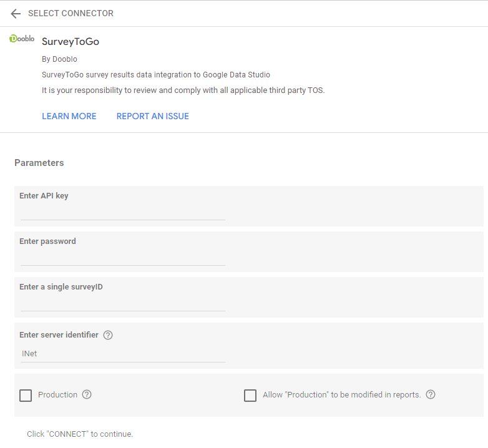Tick Allow "Production" to be modified checkbox
This screenshot has width=488, height=448.
coord(250,396)
